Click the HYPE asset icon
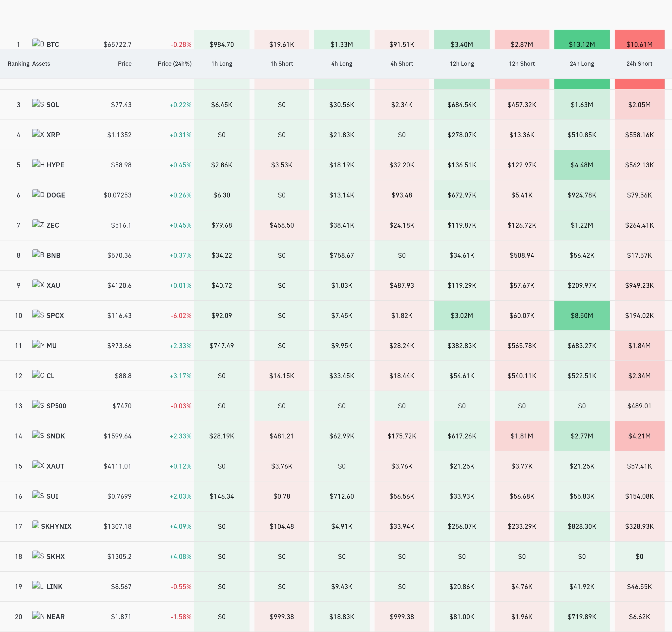This screenshot has width=672, height=632. (x=38, y=163)
